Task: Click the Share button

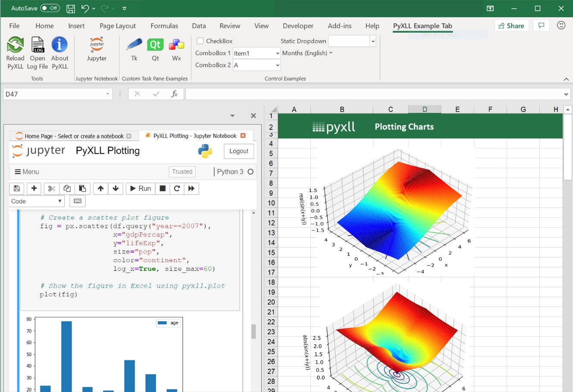Action: (x=512, y=25)
